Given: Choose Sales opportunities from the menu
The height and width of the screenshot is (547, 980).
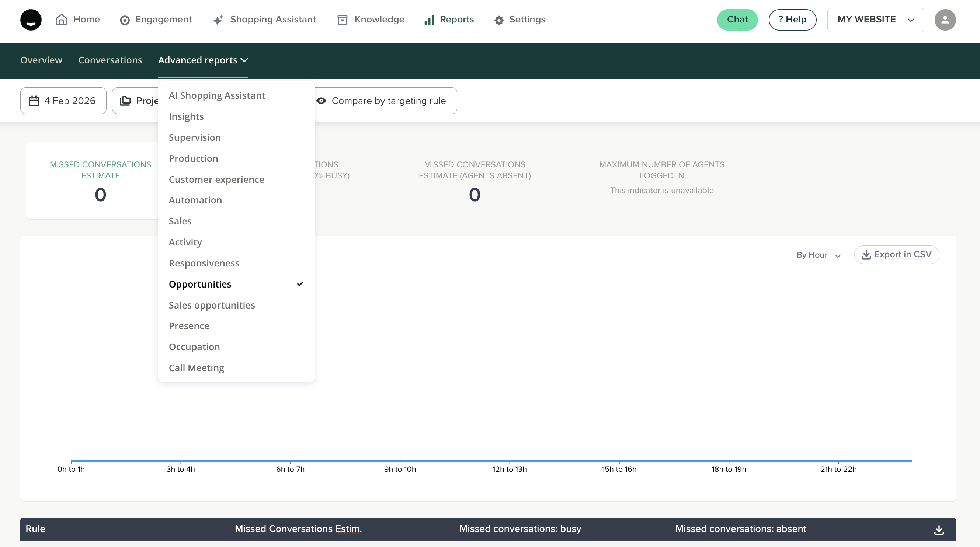Looking at the screenshot, I should coord(212,305).
